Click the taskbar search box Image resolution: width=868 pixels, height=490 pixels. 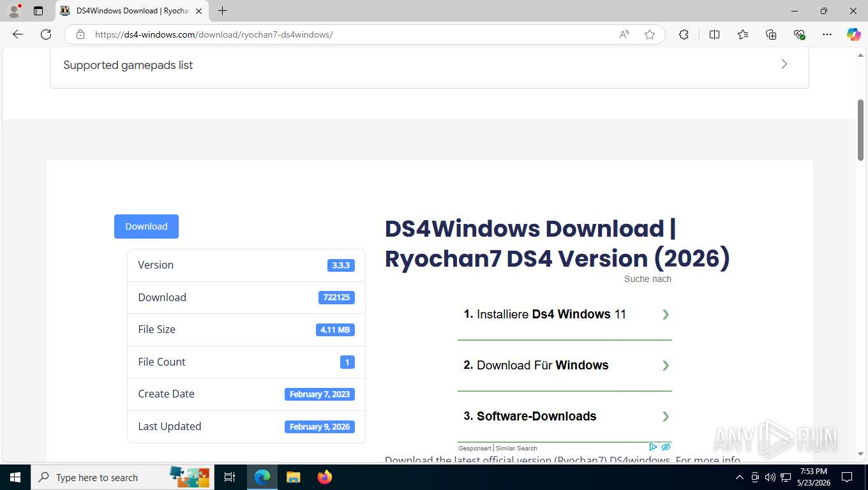(123, 477)
